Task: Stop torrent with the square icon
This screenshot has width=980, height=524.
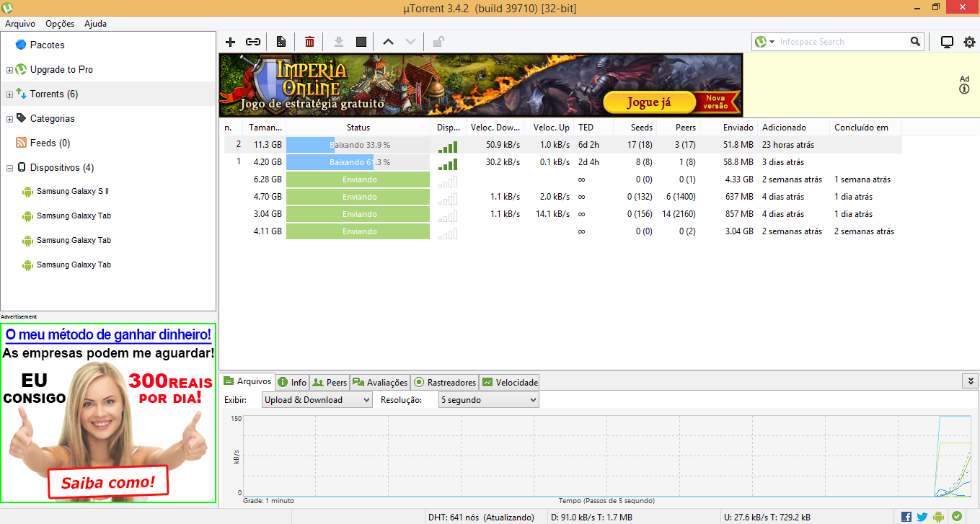Action: (361, 42)
